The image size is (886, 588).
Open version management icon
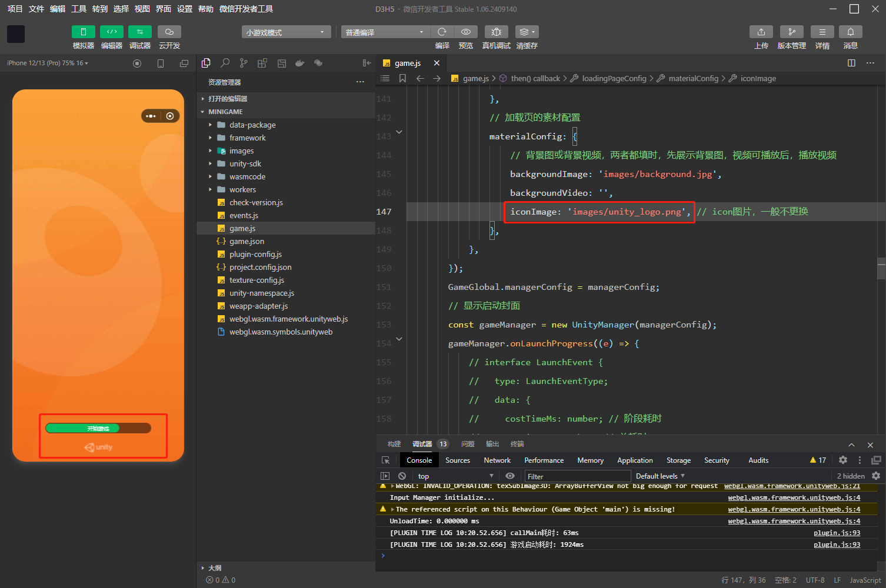click(x=791, y=32)
